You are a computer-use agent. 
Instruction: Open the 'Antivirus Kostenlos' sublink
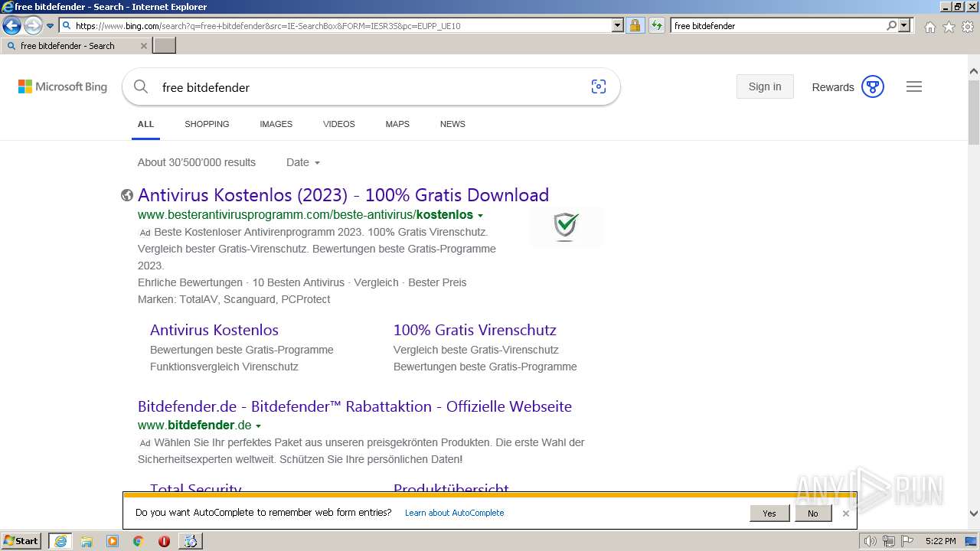(x=214, y=330)
